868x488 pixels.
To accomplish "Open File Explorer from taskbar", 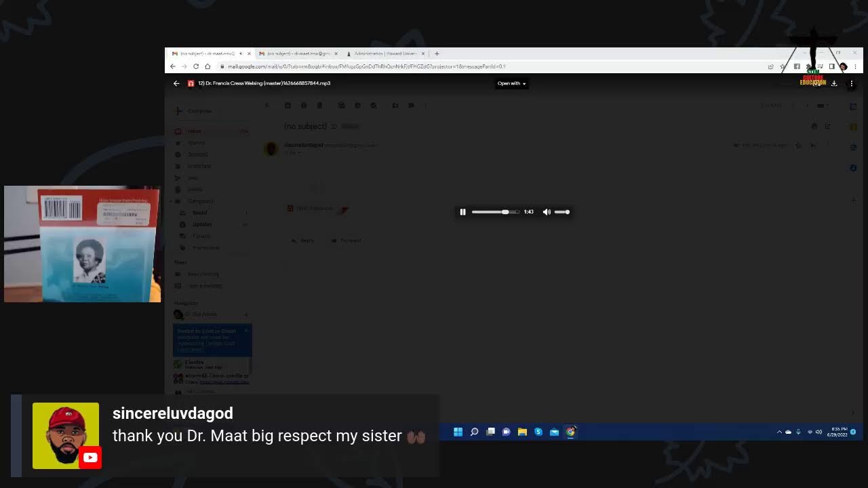I will click(522, 432).
